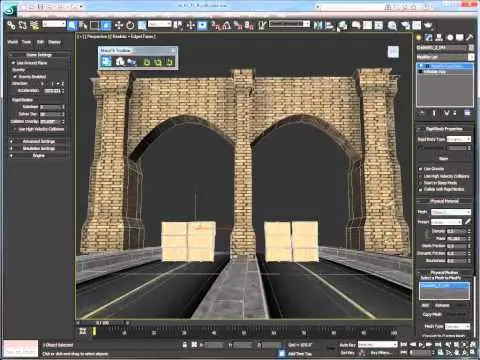Open the Display tab in MassFX Tools
This screenshot has height=360, width=480.
coord(55,42)
